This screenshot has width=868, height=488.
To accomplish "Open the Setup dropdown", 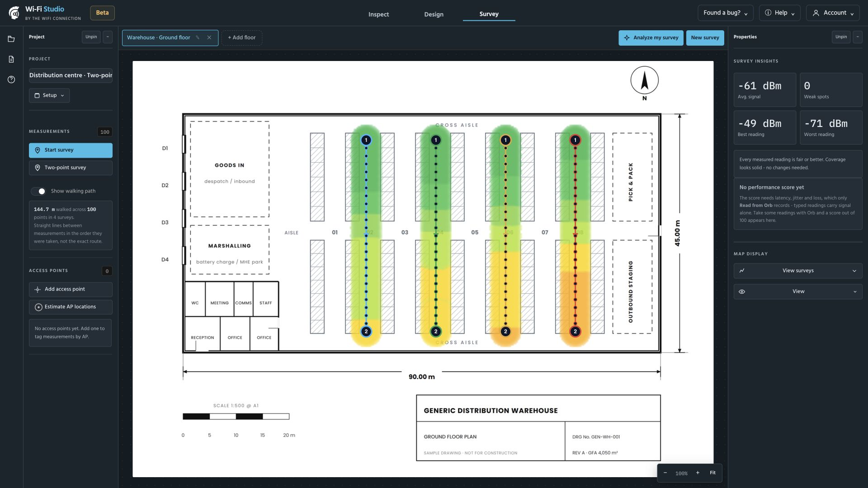I will tap(49, 95).
